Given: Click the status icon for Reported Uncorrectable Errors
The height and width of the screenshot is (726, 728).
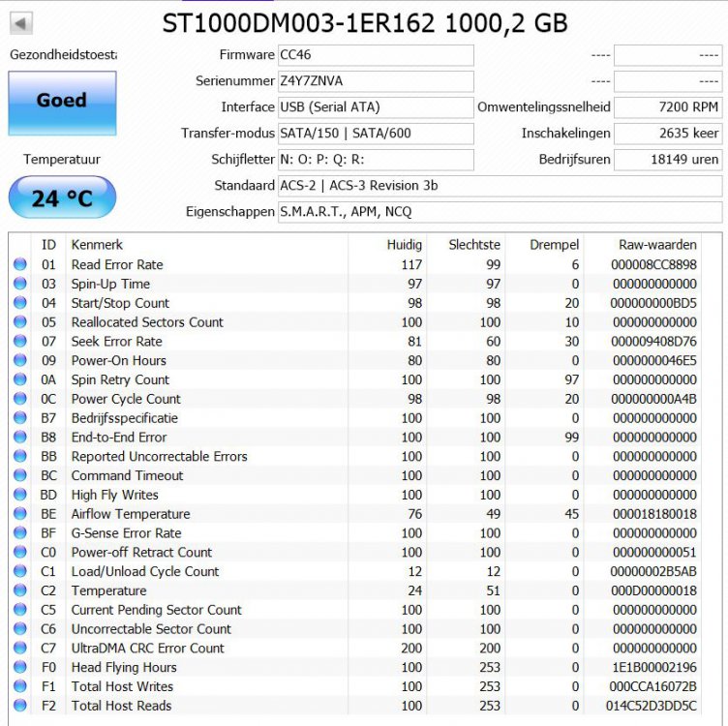Looking at the screenshot, I should 20,456.
